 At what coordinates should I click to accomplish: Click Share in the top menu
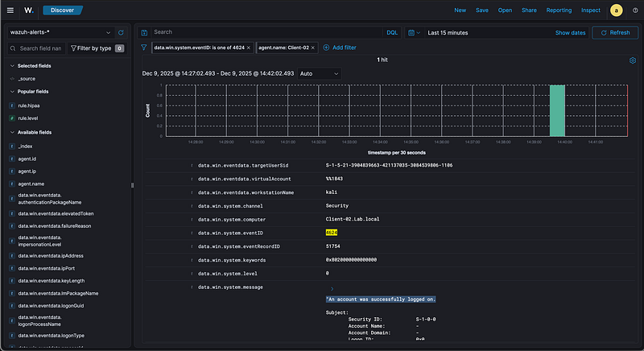click(529, 10)
